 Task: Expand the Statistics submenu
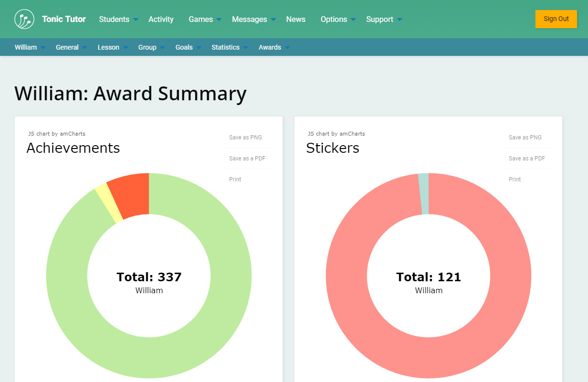click(x=229, y=47)
